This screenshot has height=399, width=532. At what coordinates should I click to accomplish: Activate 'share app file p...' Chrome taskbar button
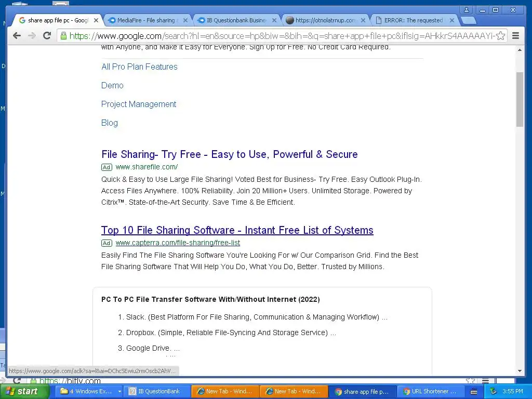[x=362, y=391]
